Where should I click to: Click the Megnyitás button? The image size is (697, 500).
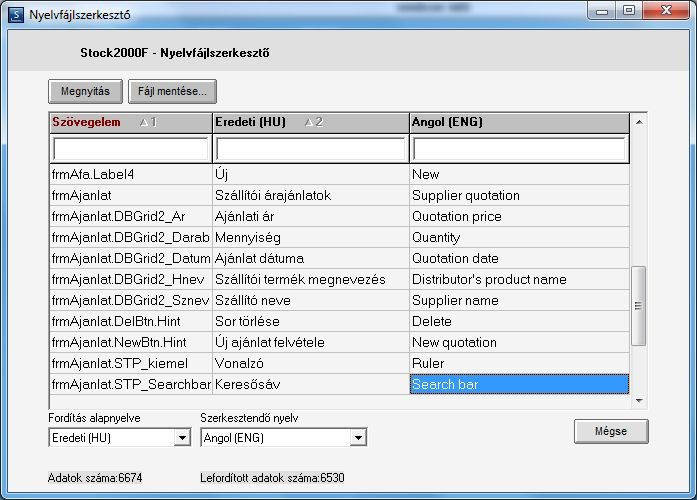coord(85,92)
